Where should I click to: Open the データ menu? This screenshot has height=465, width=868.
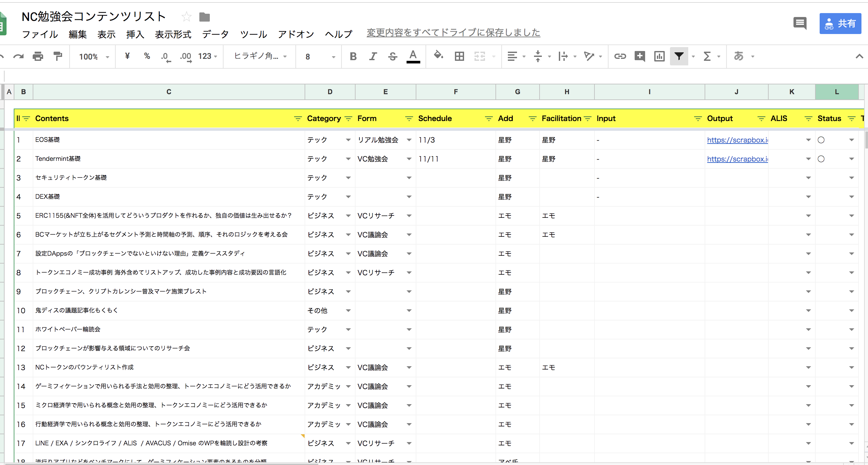[215, 34]
